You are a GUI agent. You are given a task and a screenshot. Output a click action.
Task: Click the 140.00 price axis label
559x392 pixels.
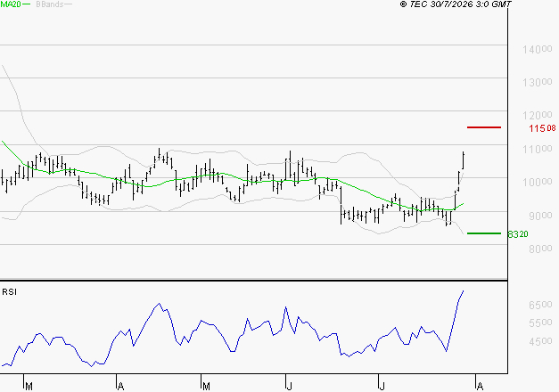pos(538,49)
